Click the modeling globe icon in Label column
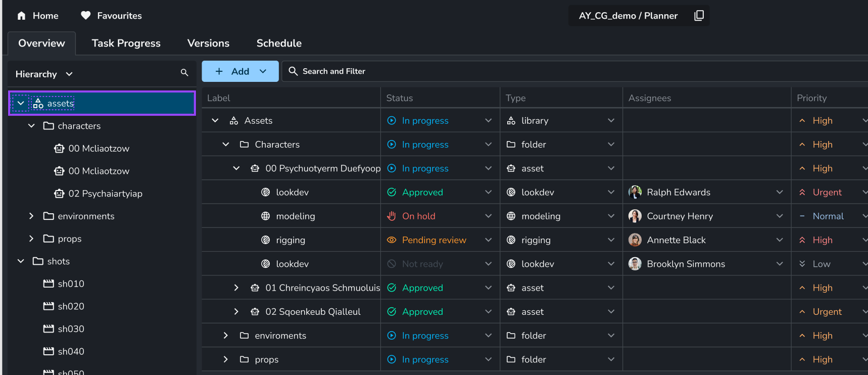Screen dimensions: 868x375 coord(265,216)
